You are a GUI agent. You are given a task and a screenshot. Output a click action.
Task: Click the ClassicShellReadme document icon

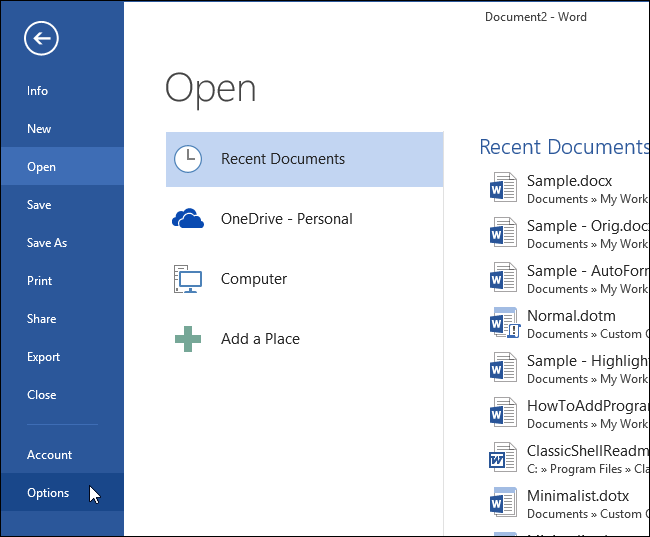pyautogui.click(x=503, y=457)
